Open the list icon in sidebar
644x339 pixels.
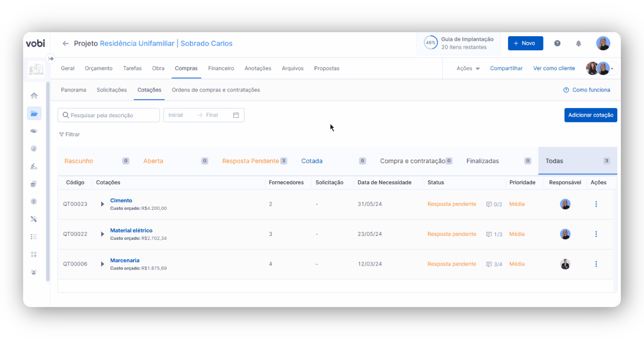click(34, 236)
